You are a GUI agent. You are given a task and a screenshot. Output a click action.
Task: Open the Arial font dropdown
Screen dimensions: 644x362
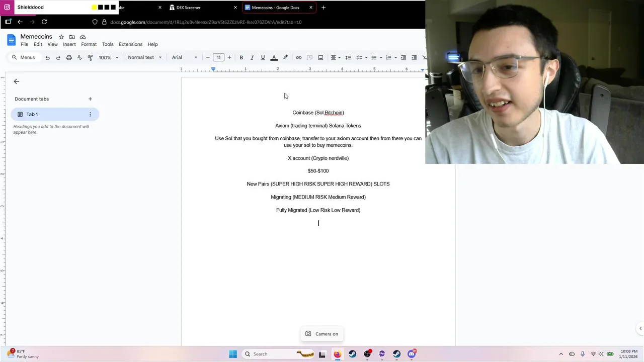pyautogui.click(x=185, y=57)
